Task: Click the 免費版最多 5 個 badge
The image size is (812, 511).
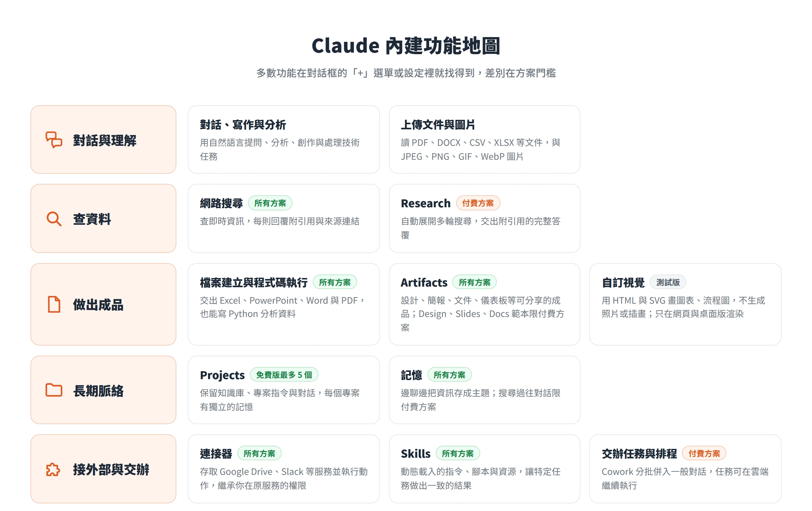Action: pos(284,375)
